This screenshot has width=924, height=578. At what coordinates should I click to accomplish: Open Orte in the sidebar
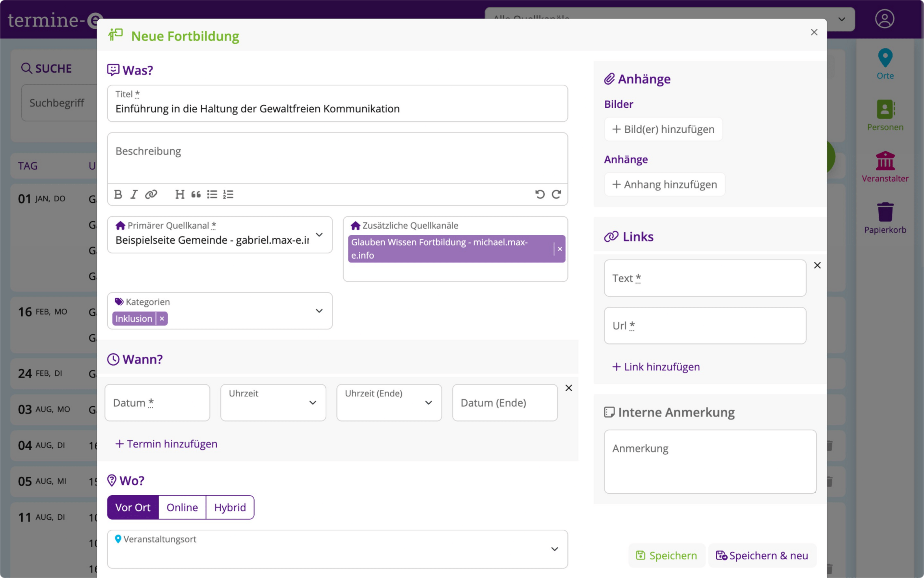[x=885, y=64]
